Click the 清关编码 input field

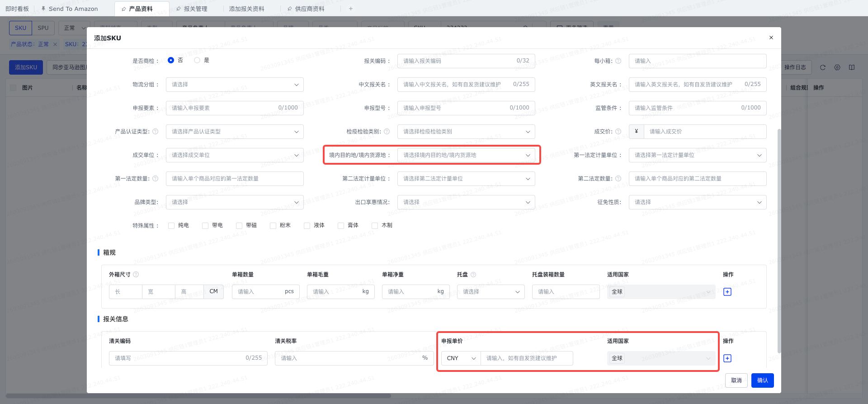[x=188, y=358]
